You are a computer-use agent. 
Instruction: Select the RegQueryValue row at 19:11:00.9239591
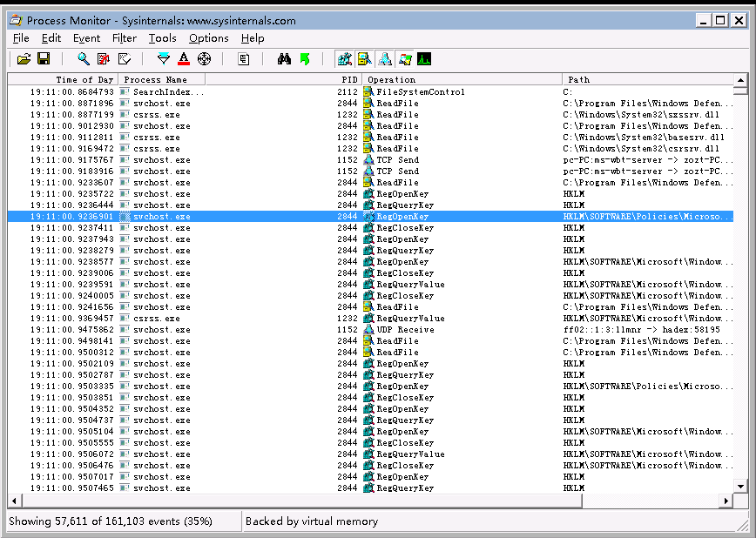(370, 285)
